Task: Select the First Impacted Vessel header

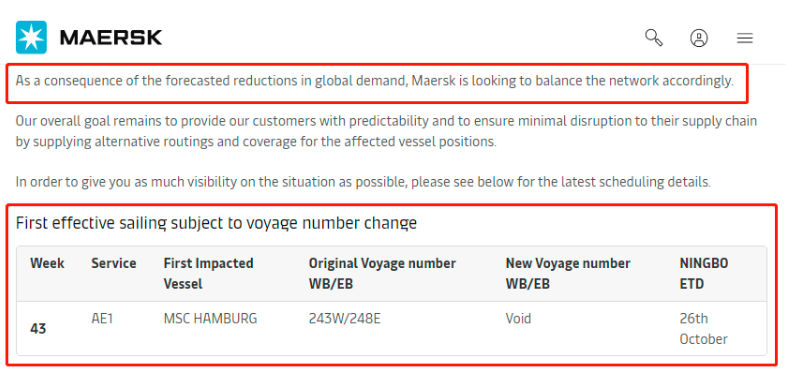Action: click(209, 274)
